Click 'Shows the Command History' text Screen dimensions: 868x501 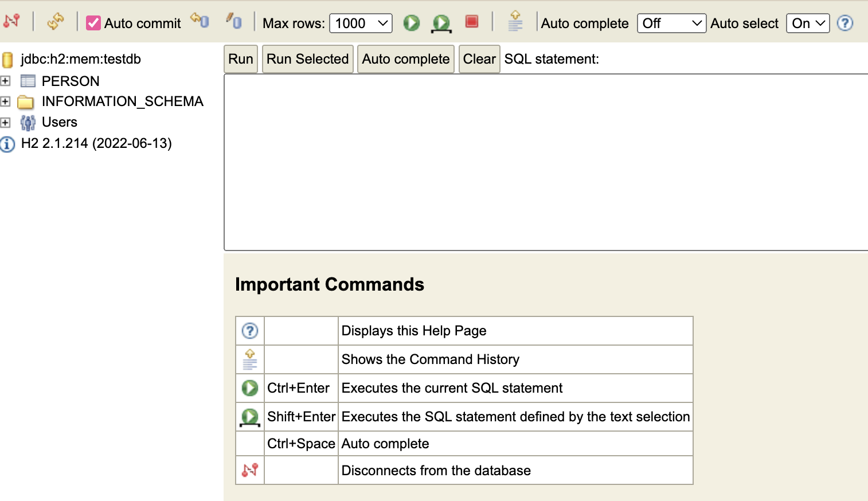431,359
